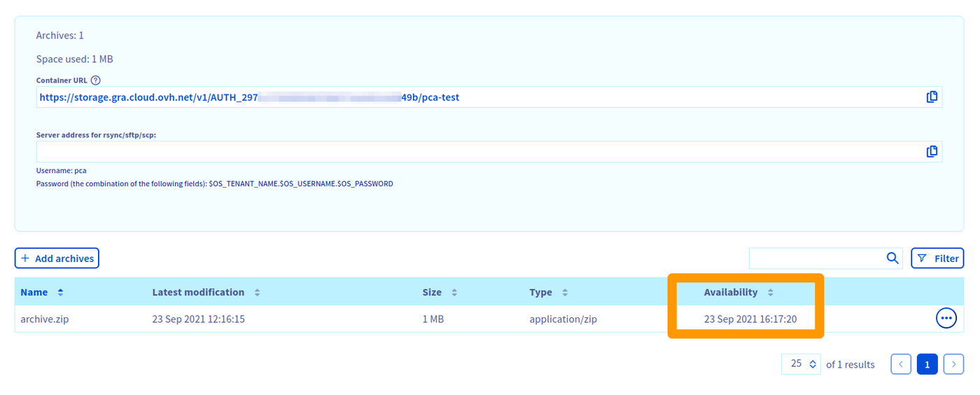Viewport: 980px width, 395px height.
Task: Sort by Latest modification arrows
Action: coord(257,293)
